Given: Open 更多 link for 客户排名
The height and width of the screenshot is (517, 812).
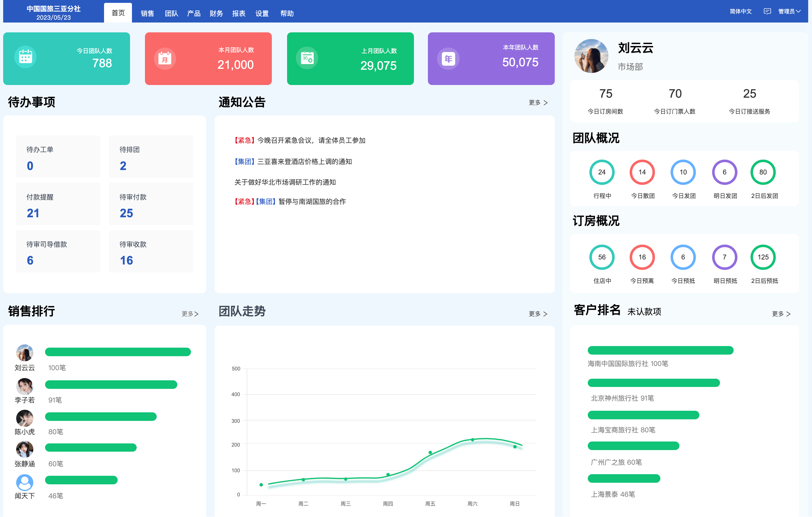Looking at the screenshot, I should pos(781,314).
